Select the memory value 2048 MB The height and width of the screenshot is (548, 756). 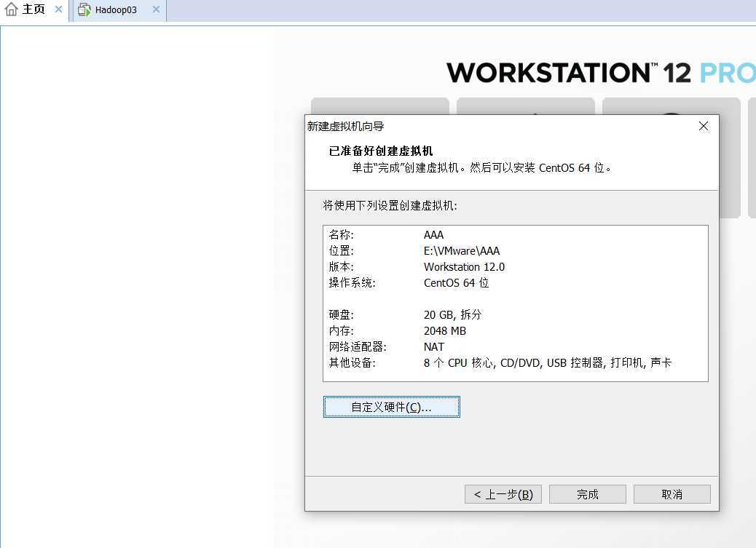(444, 330)
